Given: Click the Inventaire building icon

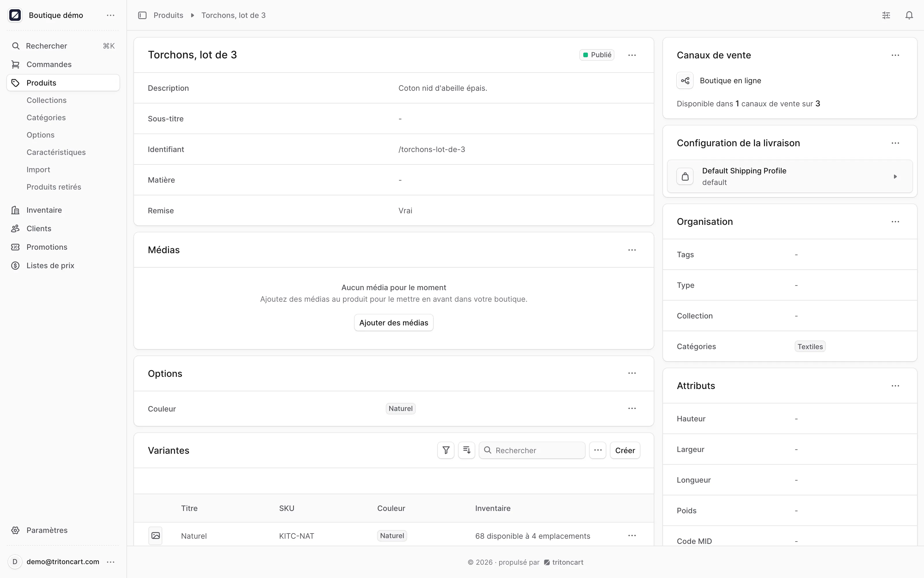Looking at the screenshot, I should (15, 210).
